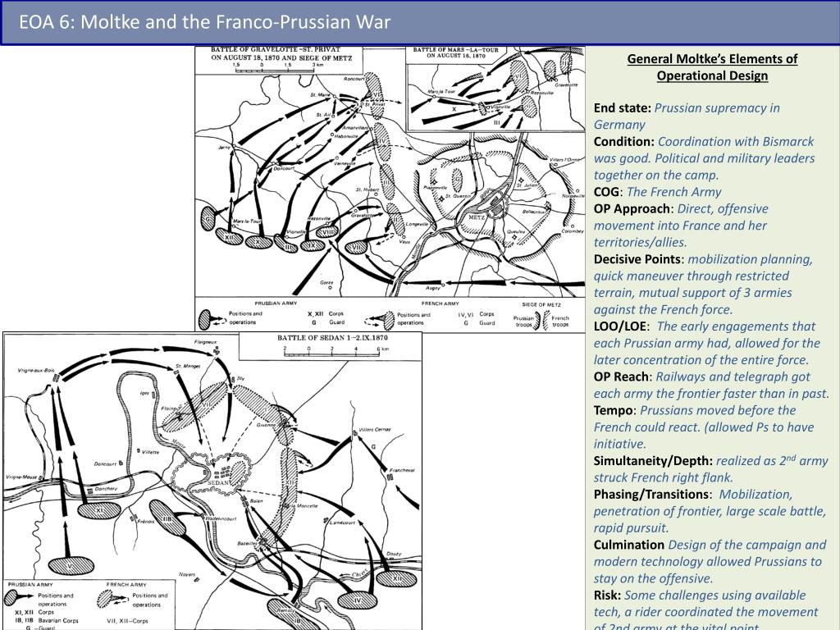
Task: Click the 'Fleigneux' label on the Sedan map
Action: pos(205,342)
